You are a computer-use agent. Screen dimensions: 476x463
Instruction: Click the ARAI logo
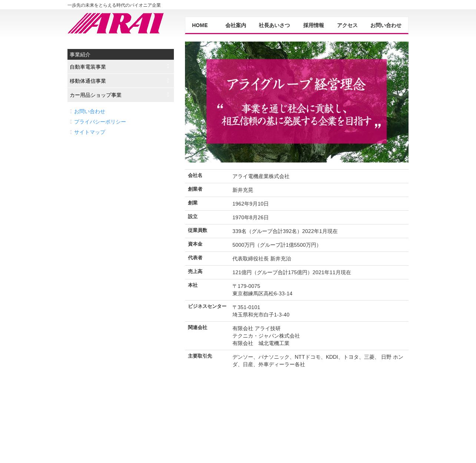coord(116,23)
